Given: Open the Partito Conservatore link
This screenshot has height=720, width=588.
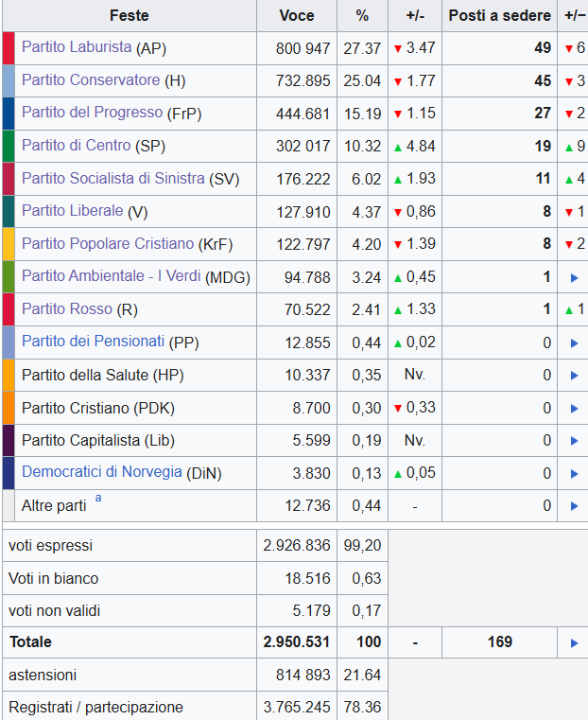Looking at the screenshot, I should pyautogui.click(x=91, y=80).
